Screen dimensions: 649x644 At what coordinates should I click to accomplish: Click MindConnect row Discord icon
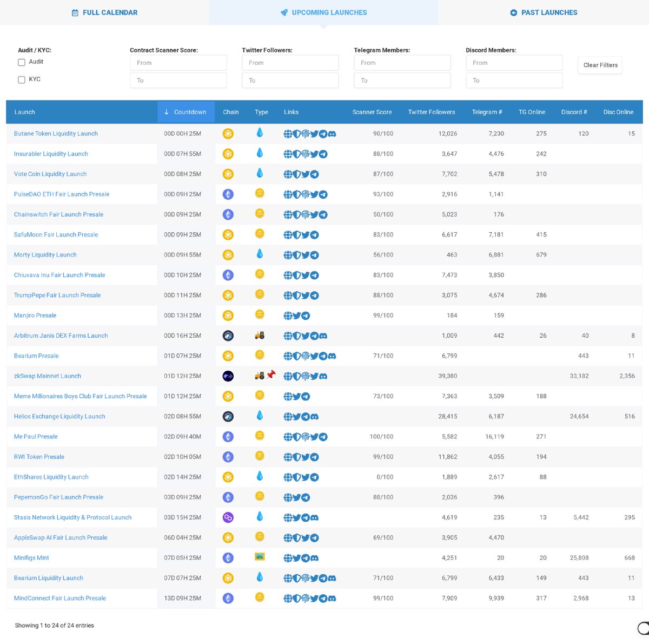tap(332, 599)
